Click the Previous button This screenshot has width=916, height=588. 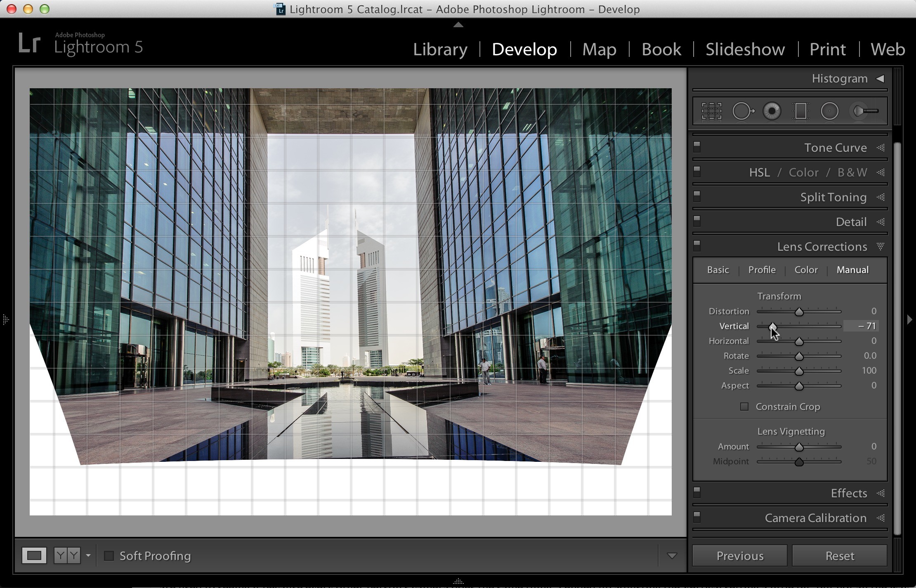[x=740, y=556]
